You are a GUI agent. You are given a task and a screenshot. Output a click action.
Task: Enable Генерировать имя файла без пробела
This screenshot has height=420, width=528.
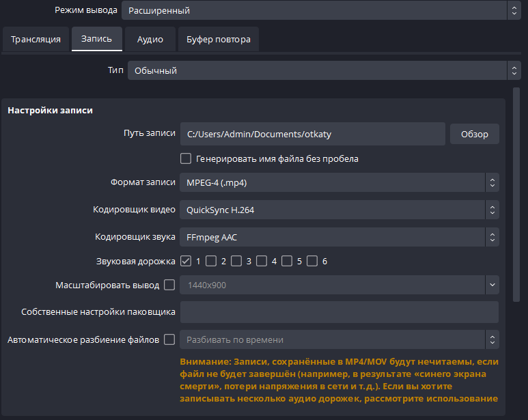point(186,158)
